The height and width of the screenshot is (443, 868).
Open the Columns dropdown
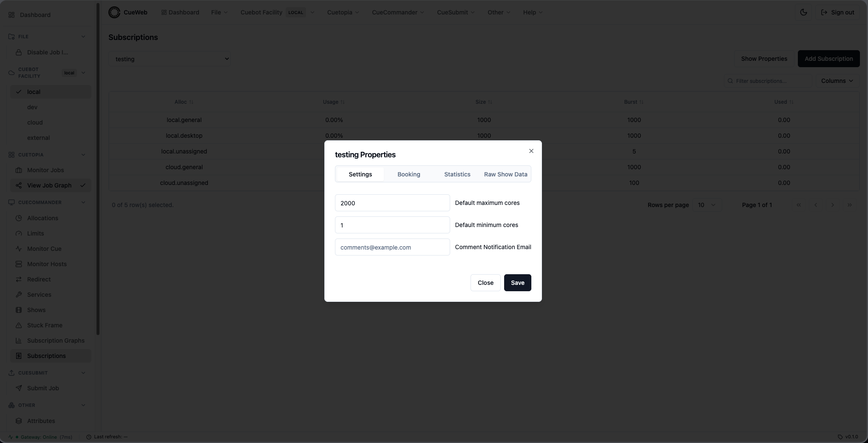coord(837,81)
